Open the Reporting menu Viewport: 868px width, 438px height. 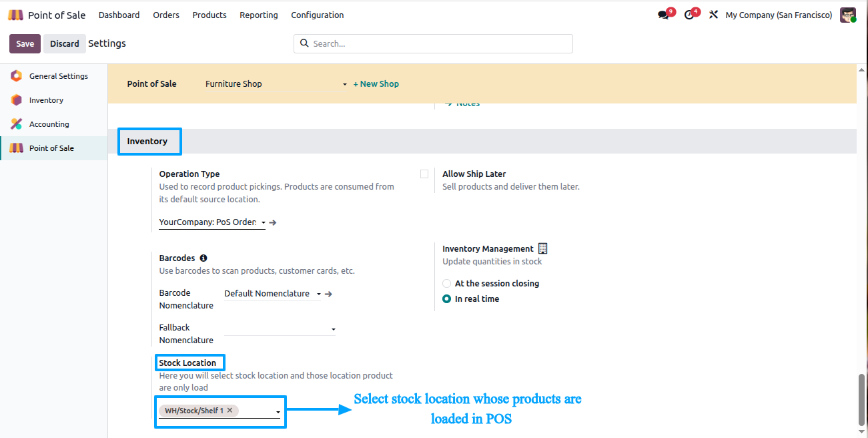(x=259, y=15)
